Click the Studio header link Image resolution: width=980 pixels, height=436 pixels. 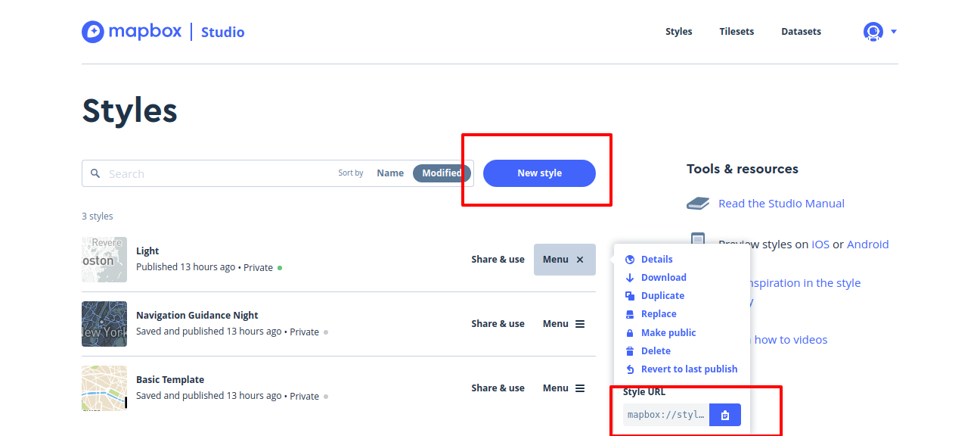click(x=222, y=32)
